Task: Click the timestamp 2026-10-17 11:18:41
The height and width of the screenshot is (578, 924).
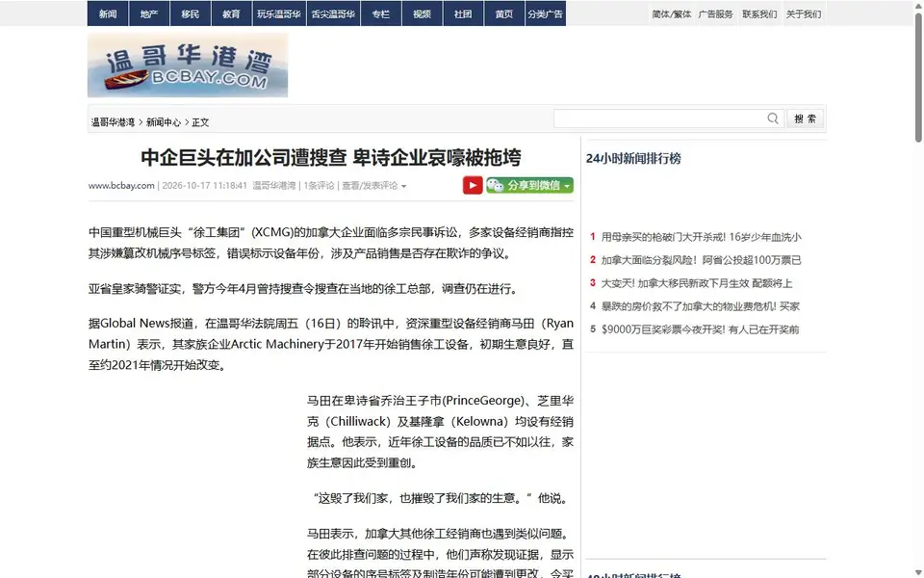Action: coord(204,185)
